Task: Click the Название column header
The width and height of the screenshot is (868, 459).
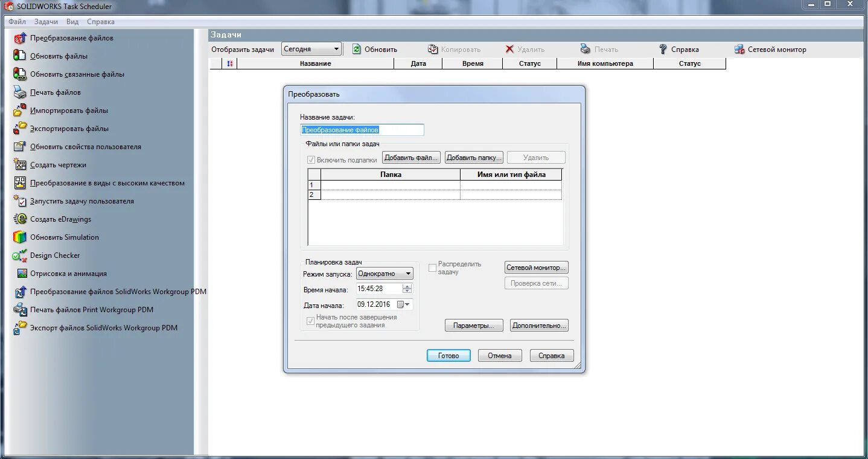Action: click(315, 63)
